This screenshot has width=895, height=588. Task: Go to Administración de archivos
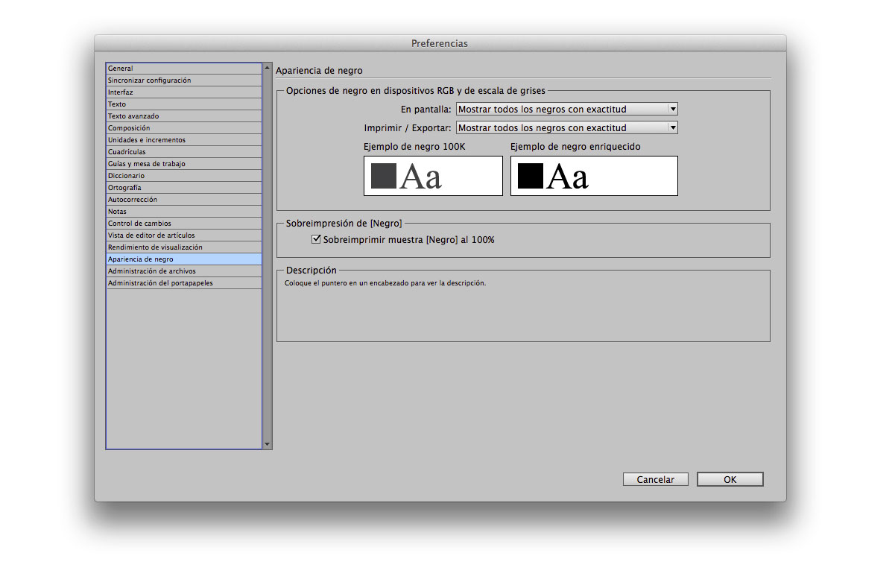tap(184, 271)
